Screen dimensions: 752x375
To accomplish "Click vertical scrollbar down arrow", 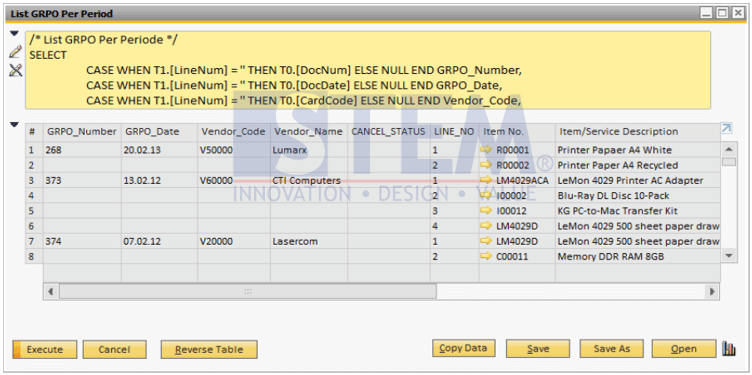I will click(x=729, y=256).
